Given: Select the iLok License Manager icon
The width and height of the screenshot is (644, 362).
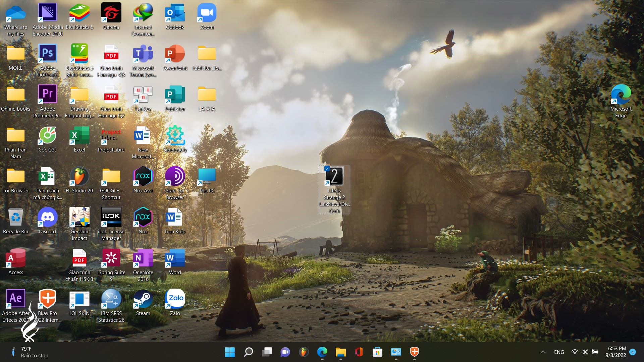Looking at the screenshot, I should 111,218.
